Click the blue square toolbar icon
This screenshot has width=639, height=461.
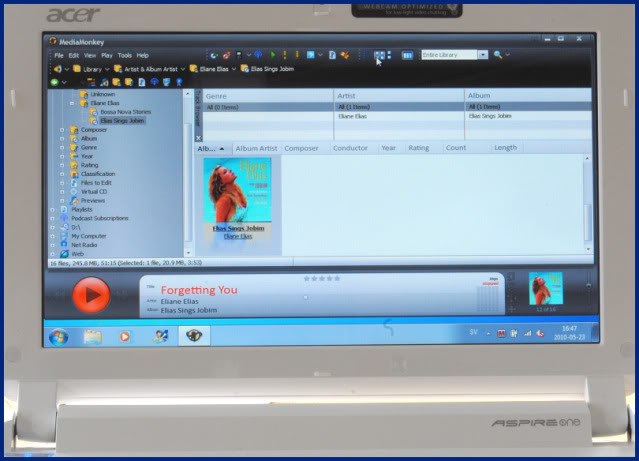[x=311, y=55]
